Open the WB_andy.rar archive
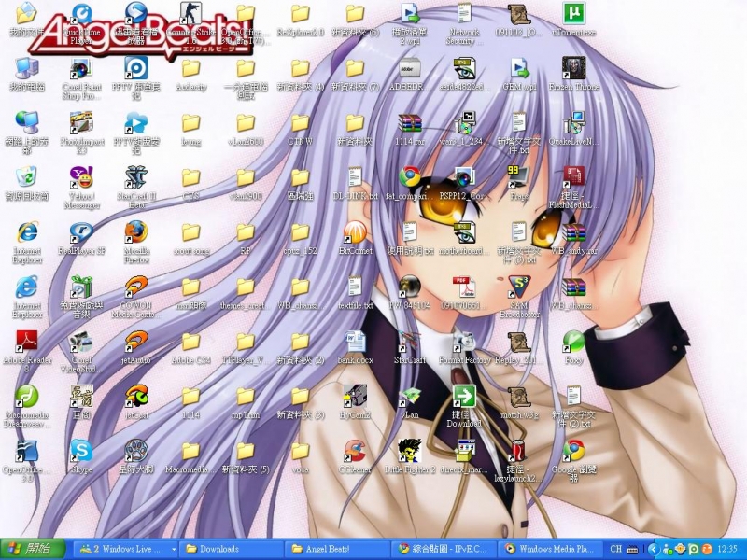The height and width of the screenshot is (560, 747). point(573,232)
